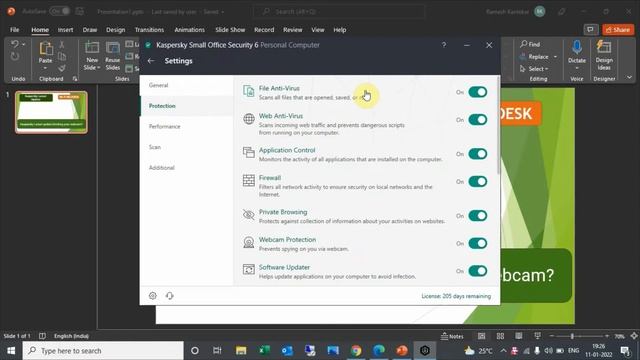The image size is (640, 360).
Task: Toggle the Software Updater switch
Action: (x=478, y=271)
